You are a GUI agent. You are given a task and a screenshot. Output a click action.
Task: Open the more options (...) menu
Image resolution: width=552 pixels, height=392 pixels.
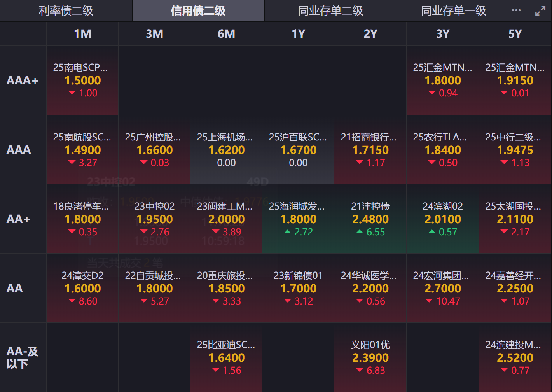point(516,10)
